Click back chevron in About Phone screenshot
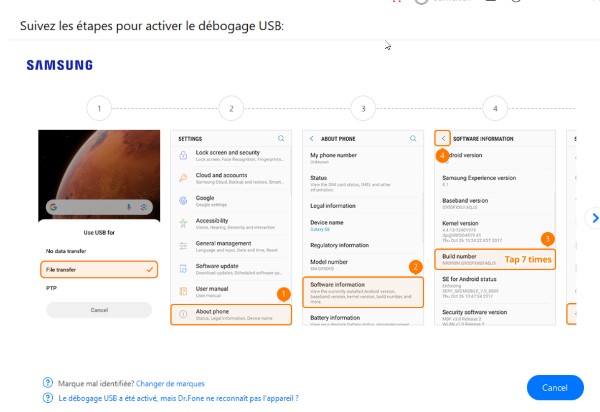Screen dimensions: 600x412 coord(311,138)
